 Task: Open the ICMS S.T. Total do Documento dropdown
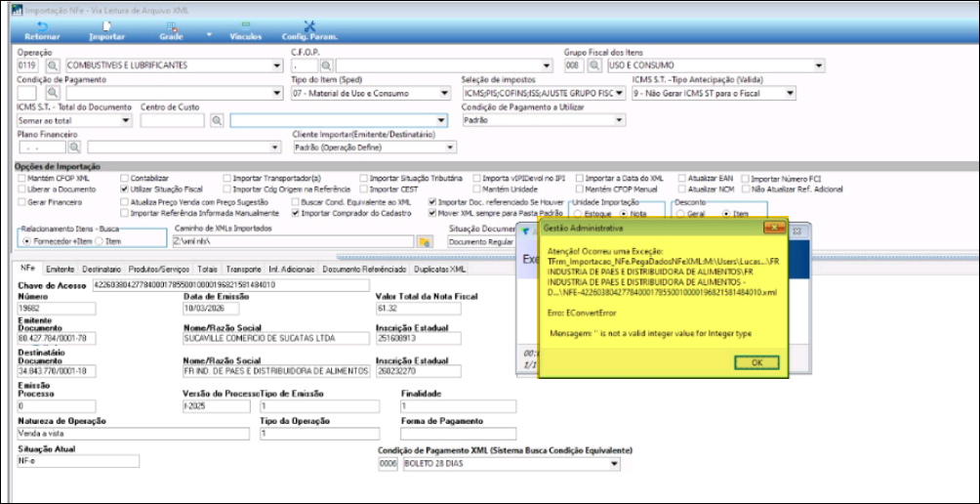[x=127, y=121]
